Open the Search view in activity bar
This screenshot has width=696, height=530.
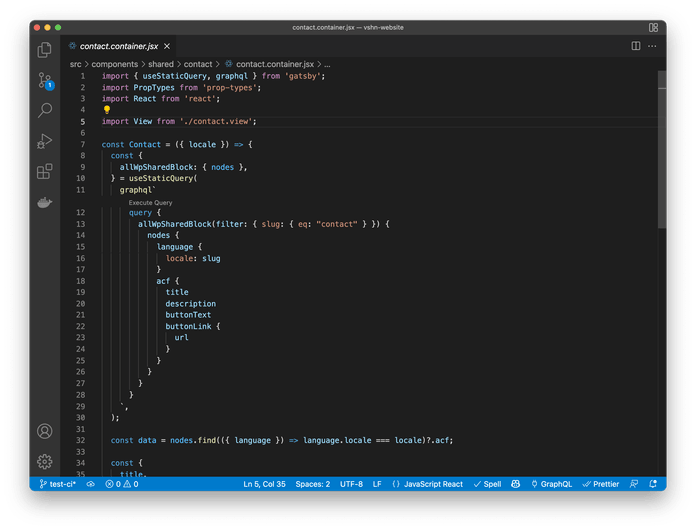pos(45,110)
